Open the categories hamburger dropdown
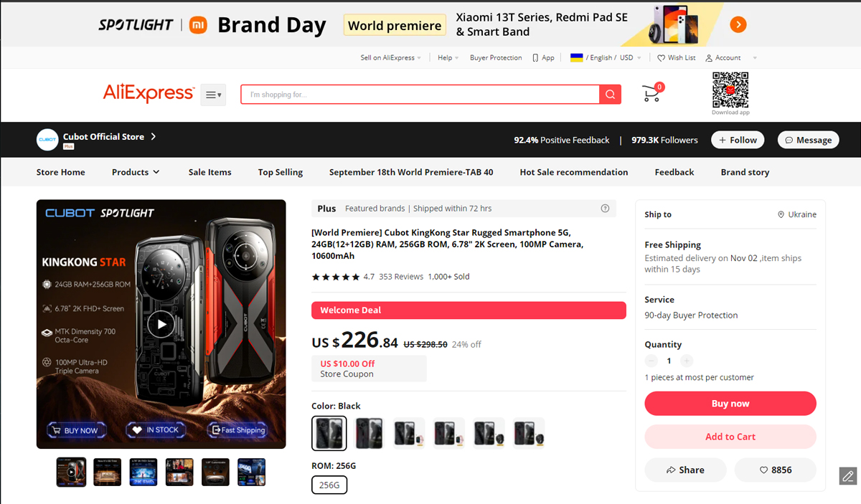 point(213,95)
